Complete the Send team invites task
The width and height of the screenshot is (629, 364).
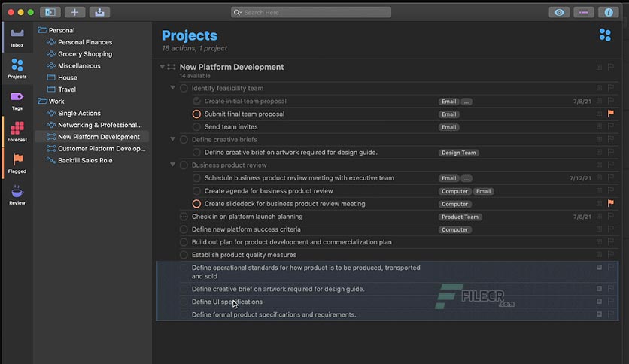click(x=196, y=127)
